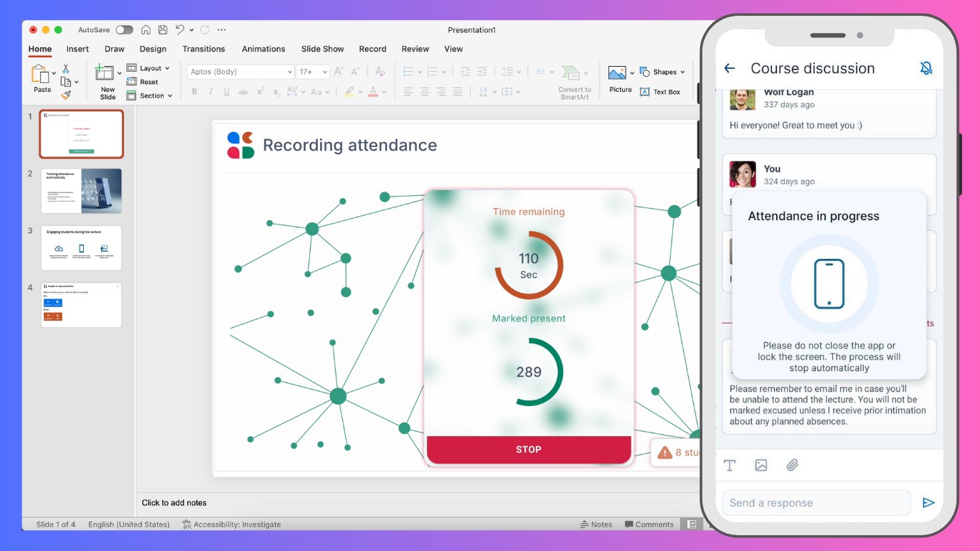The width and height of the screenshot is (980, 551).
Task: Decrease the indent level
Action: [x=465, y=72]
